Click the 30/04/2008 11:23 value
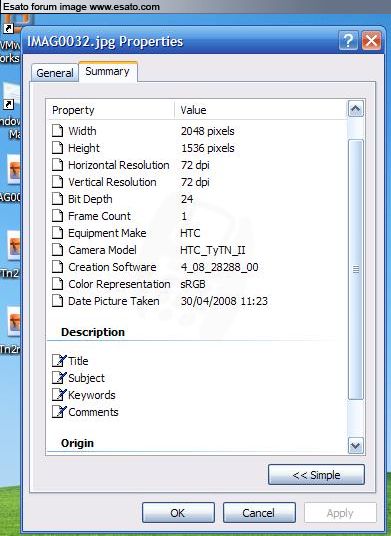The image size is (391, 536). coord(224,301)
